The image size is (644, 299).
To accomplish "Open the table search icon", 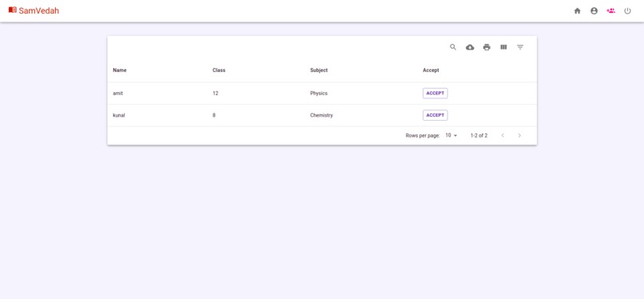I will pyautogui.click(x=453, y=47).
